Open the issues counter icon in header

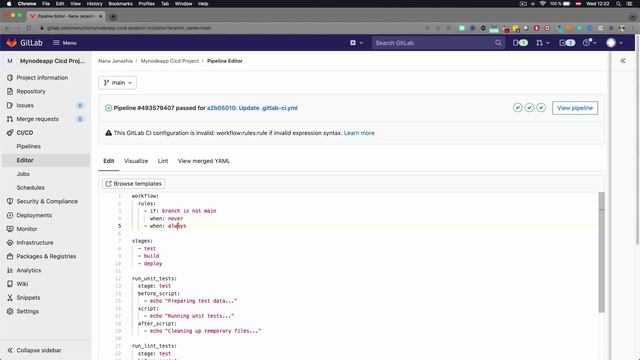pyautogui.click(x=520, y=43)
